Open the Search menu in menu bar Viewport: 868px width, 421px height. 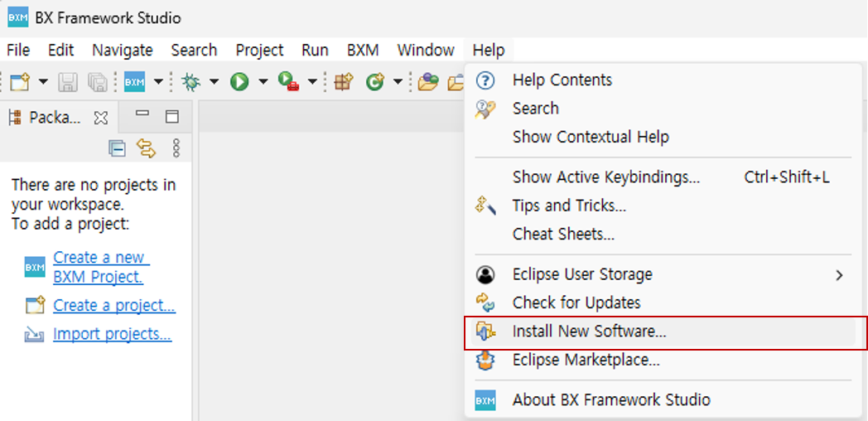coord(194,51)
